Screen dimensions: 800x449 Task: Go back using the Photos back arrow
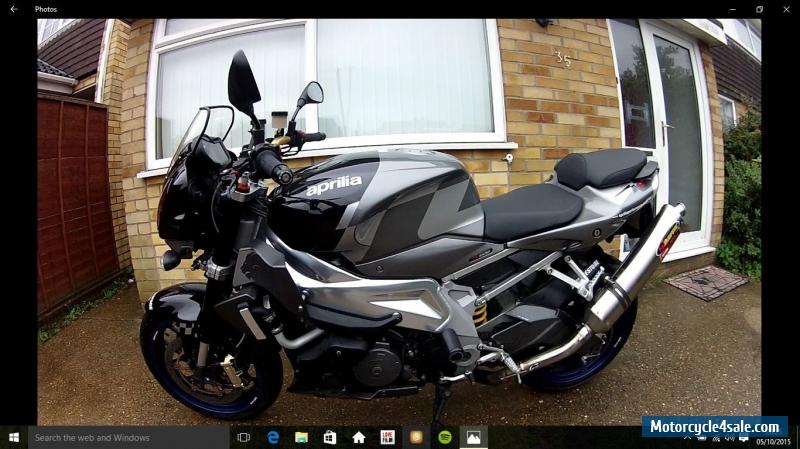click(x=14, y=9)
